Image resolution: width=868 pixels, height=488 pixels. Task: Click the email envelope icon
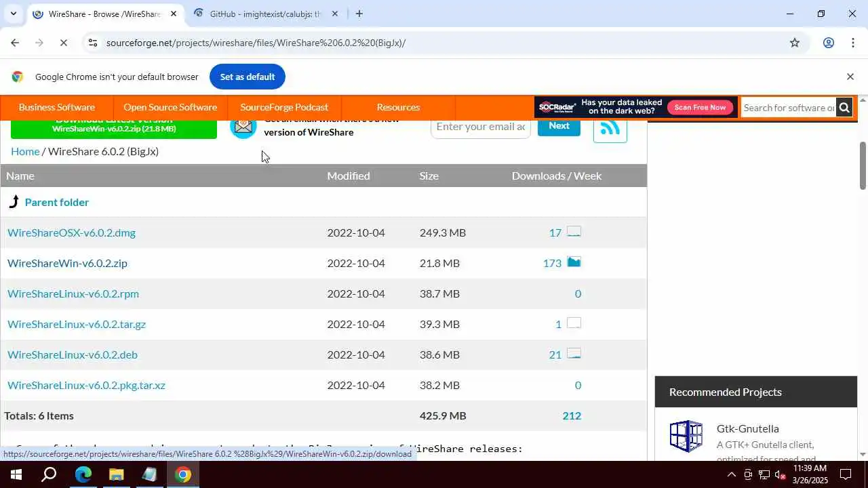pos(243,127)
